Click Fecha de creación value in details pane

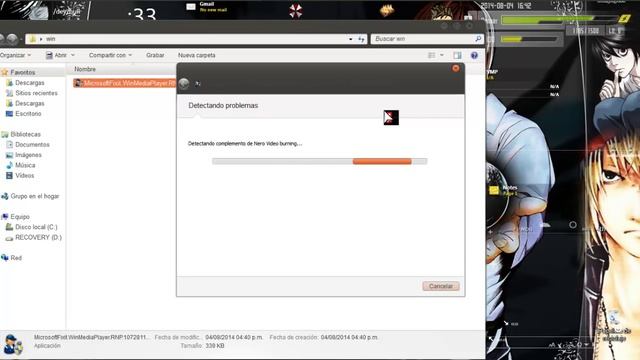pyautogui.click(x=349, y=338)
